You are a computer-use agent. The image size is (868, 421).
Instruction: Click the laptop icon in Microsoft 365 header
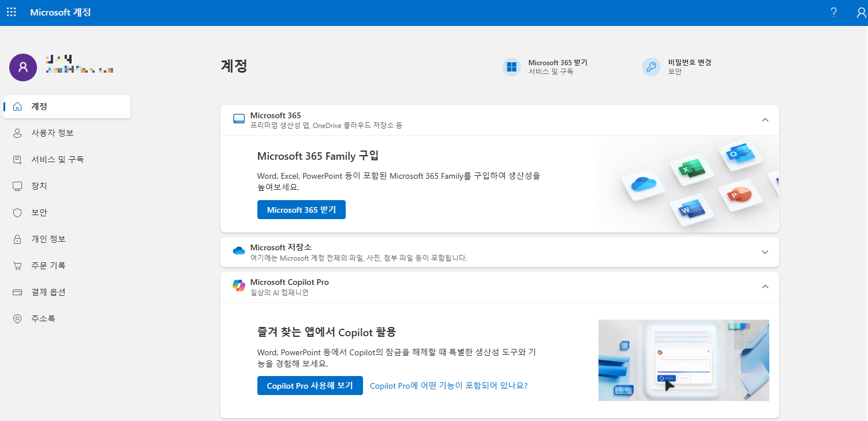(x=239, y=119)
